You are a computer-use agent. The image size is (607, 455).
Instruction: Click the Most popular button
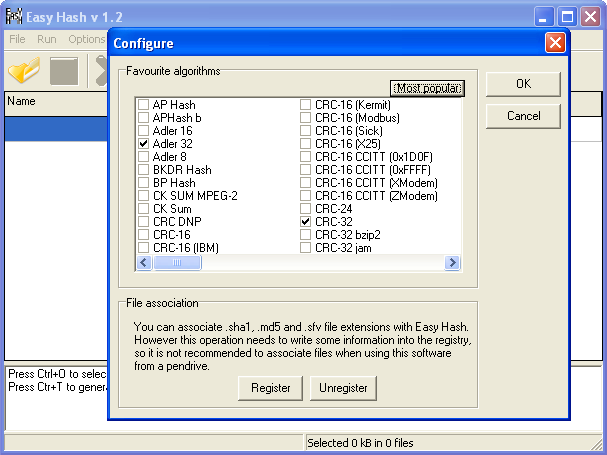tap(427, 88)
